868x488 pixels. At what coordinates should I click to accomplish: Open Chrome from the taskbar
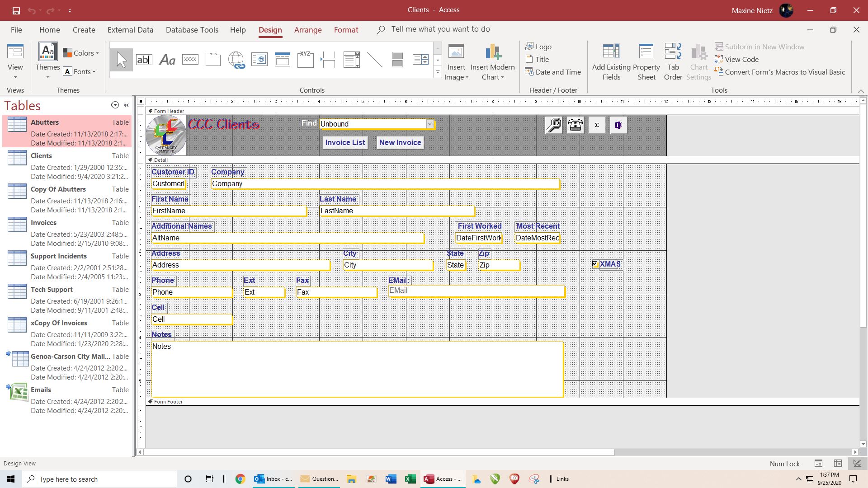[240, 479]
